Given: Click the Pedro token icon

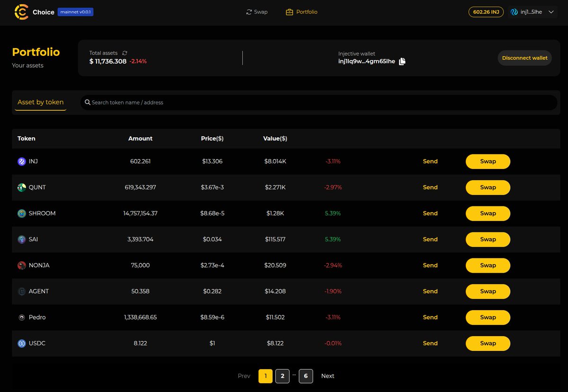Looking at the screenshot, I should click(x=21, y=318).
